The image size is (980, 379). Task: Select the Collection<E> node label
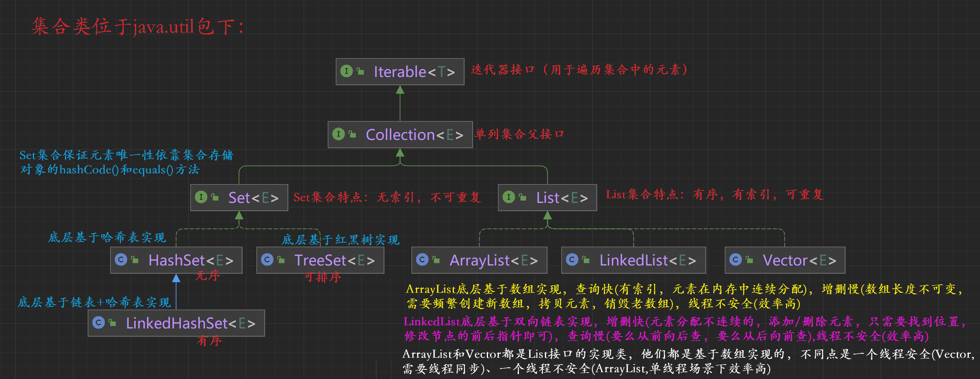(415, 135)
